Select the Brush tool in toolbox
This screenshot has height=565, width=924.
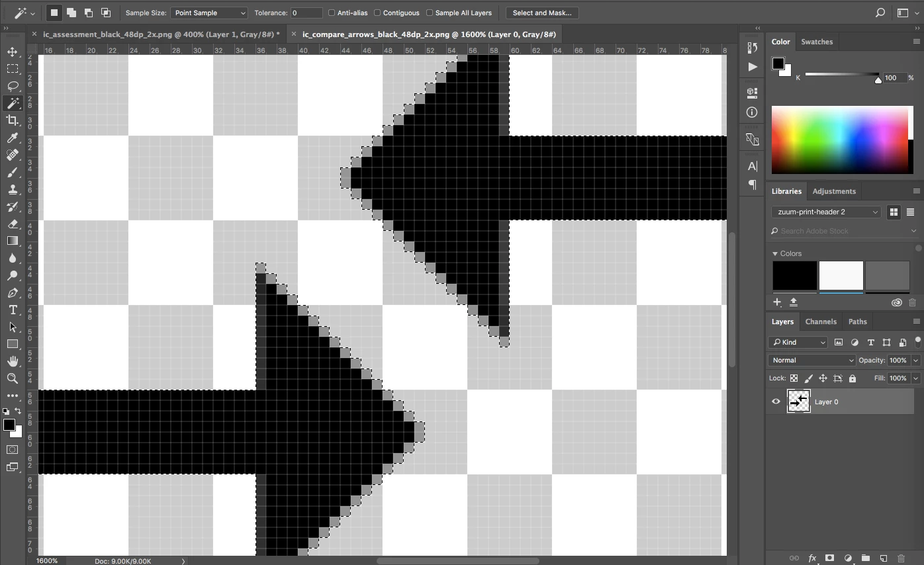(x=13, y=172)
